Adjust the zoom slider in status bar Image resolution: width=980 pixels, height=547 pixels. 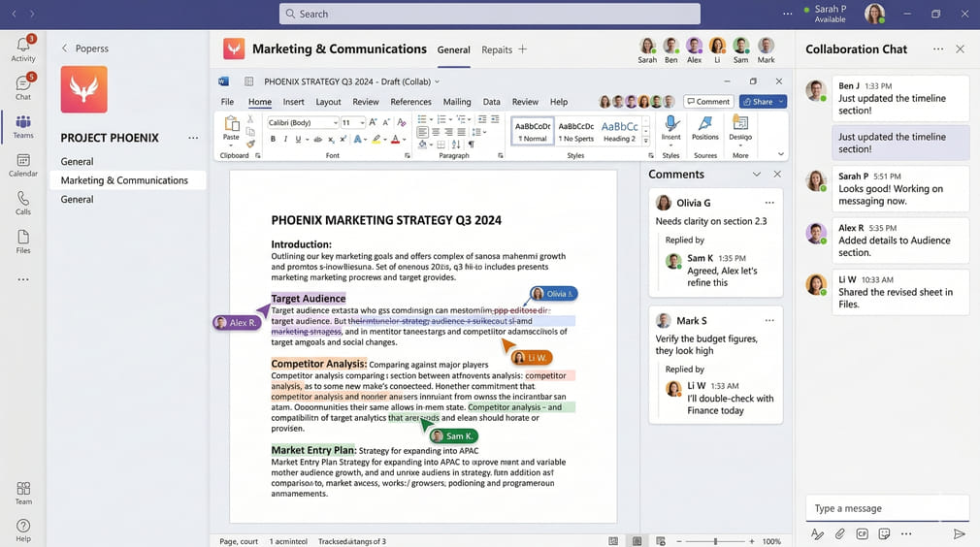tap(715, 541)
